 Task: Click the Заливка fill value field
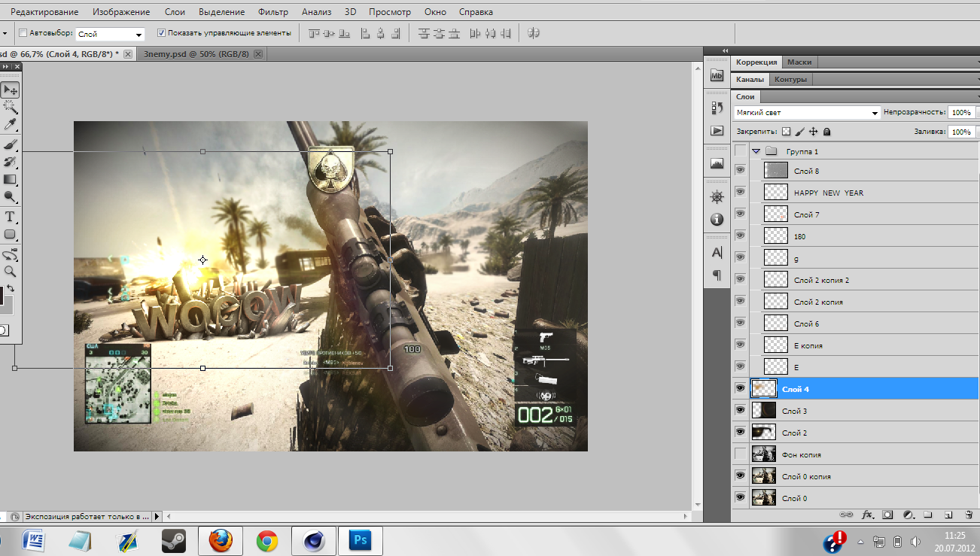coord(960,132)
